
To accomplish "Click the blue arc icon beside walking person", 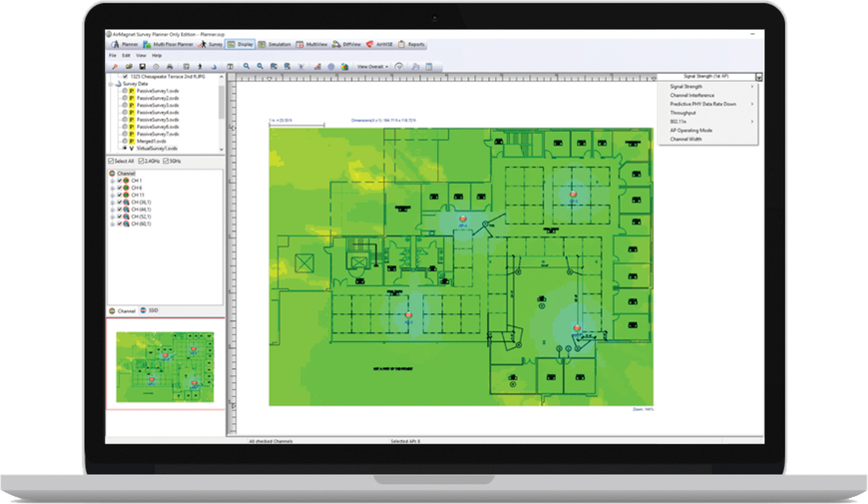I will pos(214,67).
